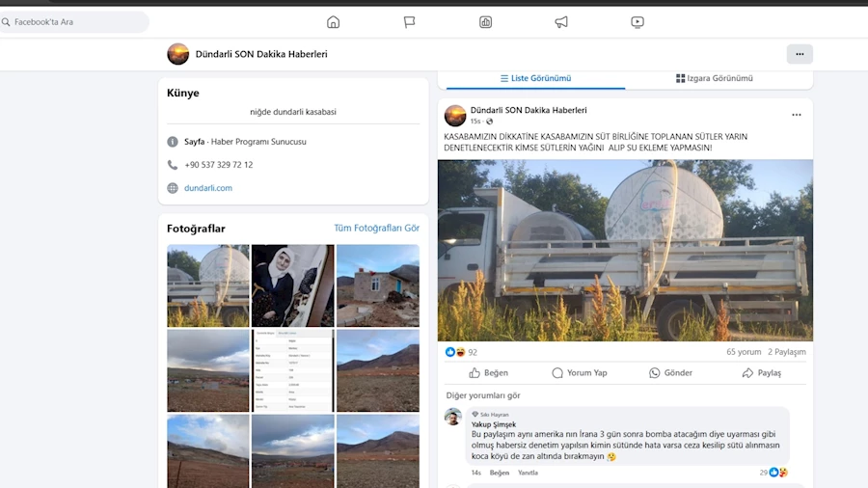868x488 pixels.
Task: Click the Facebook'ta Ara search field
Action: (75, 22)
